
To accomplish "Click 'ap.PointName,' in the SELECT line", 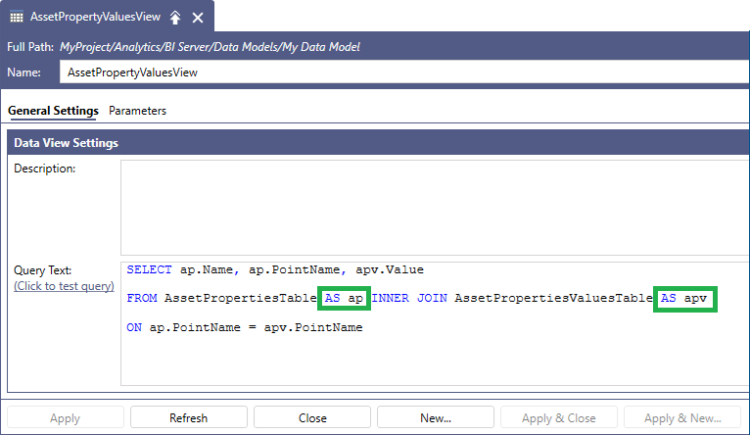I will tap(298, 269).
